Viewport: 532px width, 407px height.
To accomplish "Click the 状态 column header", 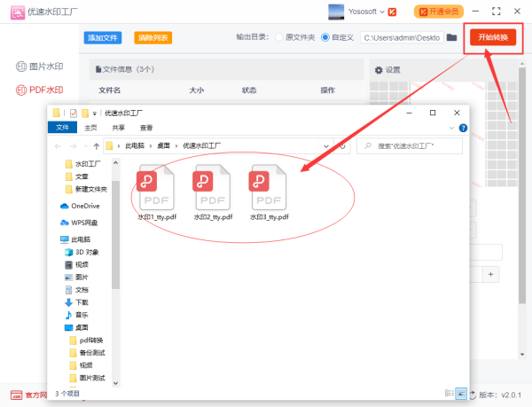I will [x=249, y=90].
